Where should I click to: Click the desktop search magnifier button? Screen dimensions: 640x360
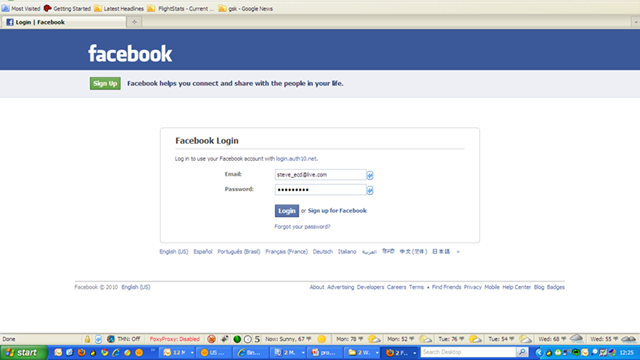pos(522,352)
